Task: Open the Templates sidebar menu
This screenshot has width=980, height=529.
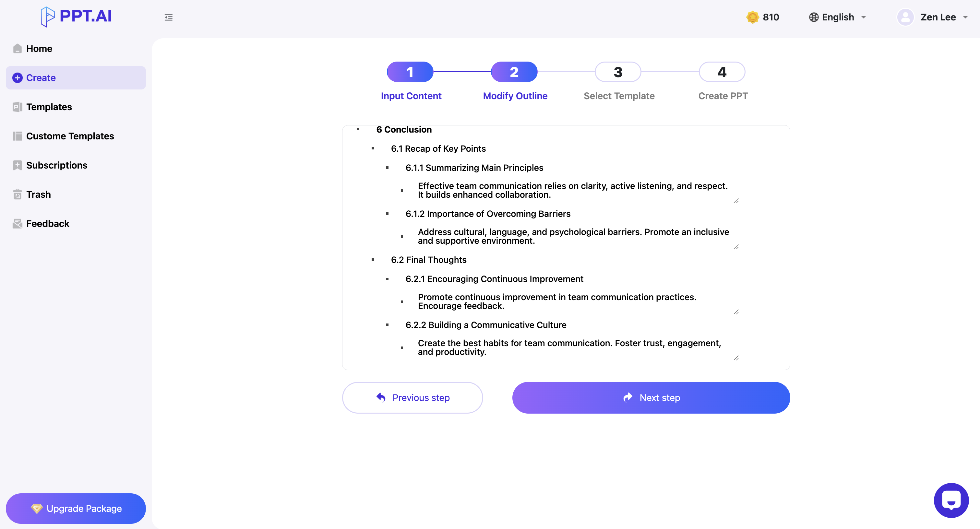Action: click(x=49, y=107)
